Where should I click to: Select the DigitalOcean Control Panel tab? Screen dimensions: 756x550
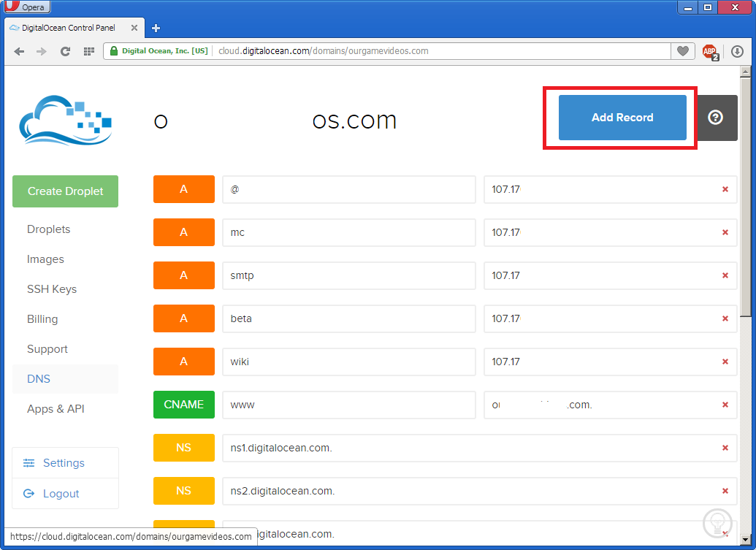click(x=75, y=28)
